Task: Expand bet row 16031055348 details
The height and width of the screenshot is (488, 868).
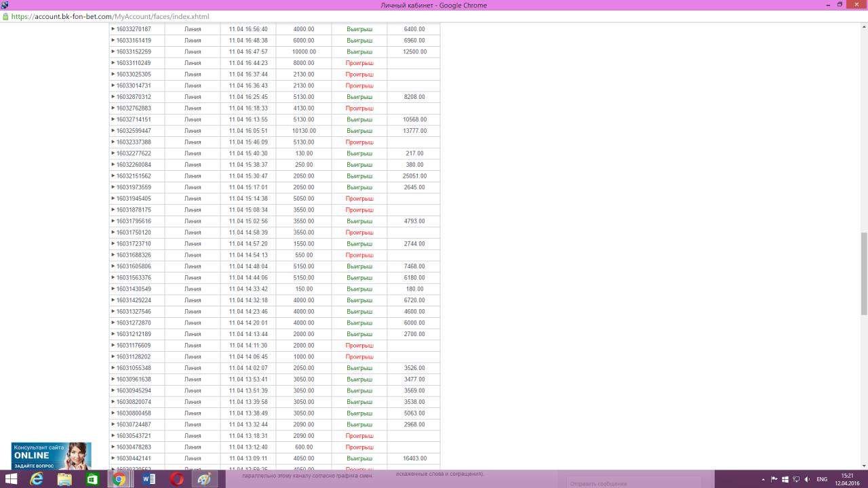Action: coord(113,368)
